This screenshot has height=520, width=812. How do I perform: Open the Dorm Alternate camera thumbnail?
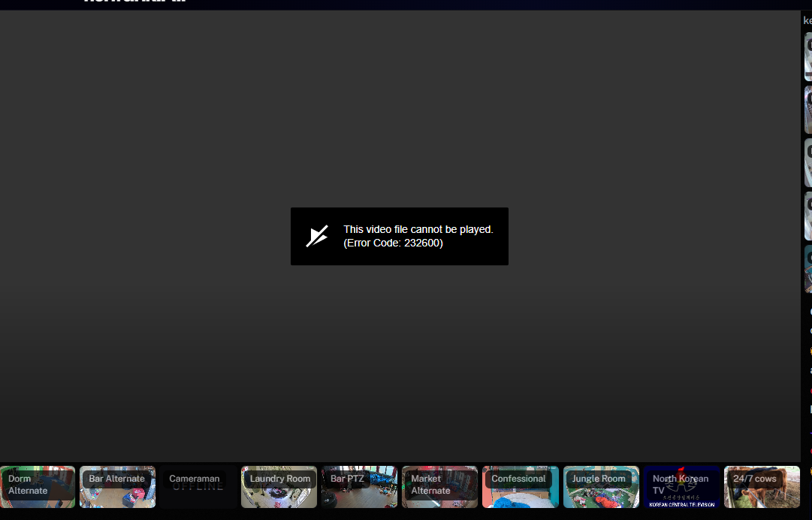pyautogui.click(x=38, y=487)
